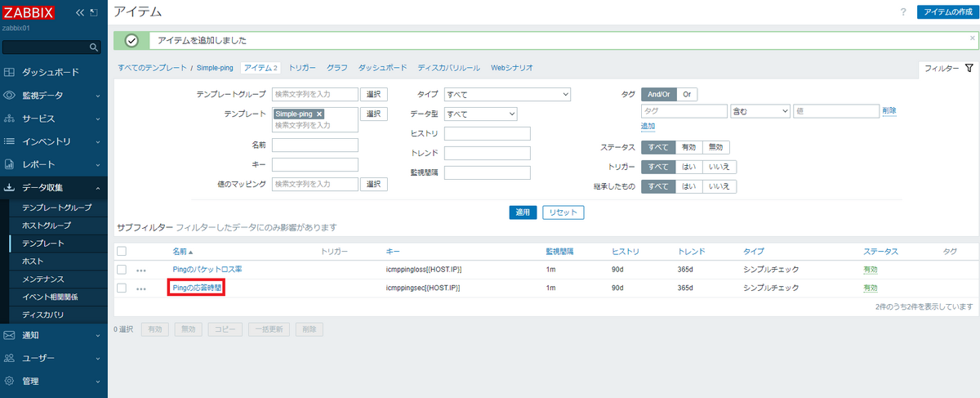Tick the select-all items checkbox
This screenshot has height=398, width=980.
click(x=122, y=251)
